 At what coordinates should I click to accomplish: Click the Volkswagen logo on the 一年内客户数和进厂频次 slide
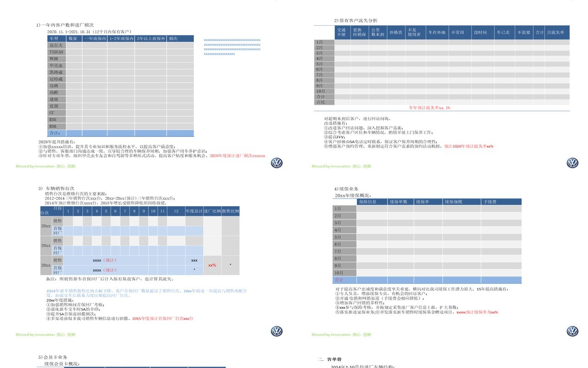277,163
